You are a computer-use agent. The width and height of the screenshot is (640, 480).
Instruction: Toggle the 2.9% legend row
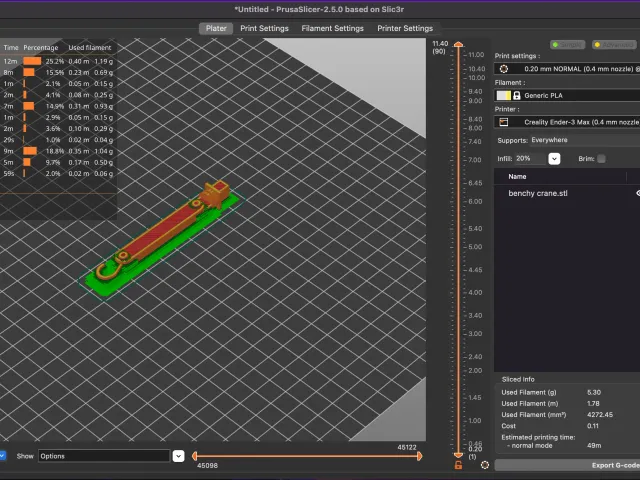coord(58,117)
